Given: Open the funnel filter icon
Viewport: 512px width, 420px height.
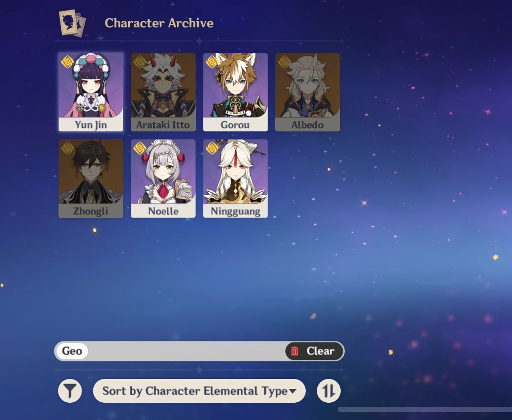Looking at the screenshot, I should coord(70,391).
